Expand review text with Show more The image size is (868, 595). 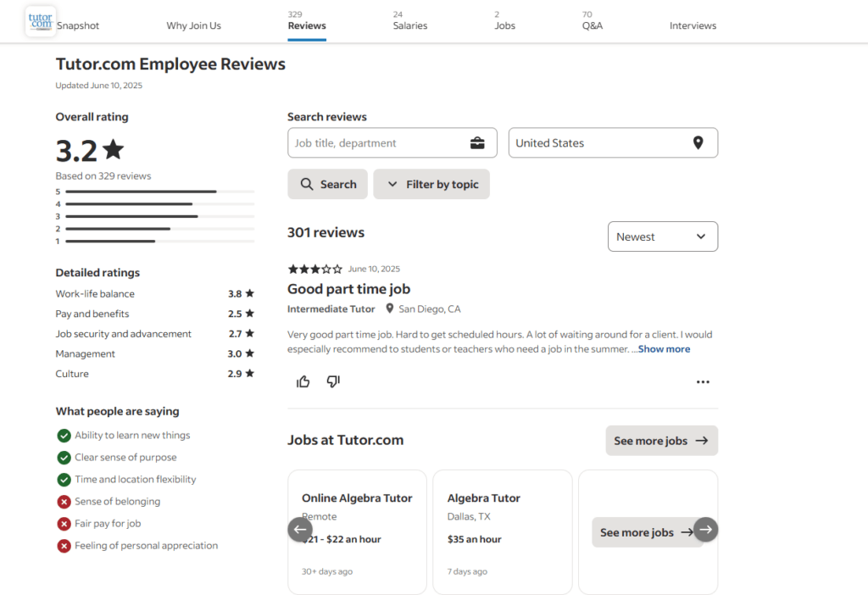coord(664,349)
